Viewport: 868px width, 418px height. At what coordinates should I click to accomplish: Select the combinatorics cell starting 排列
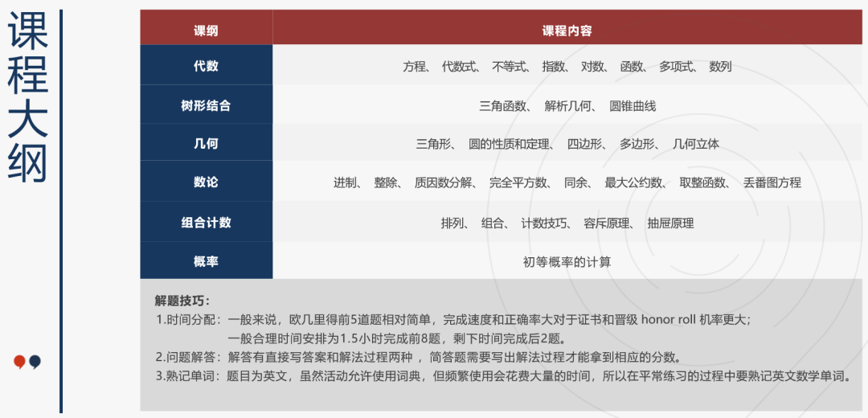tap(567, 223)
